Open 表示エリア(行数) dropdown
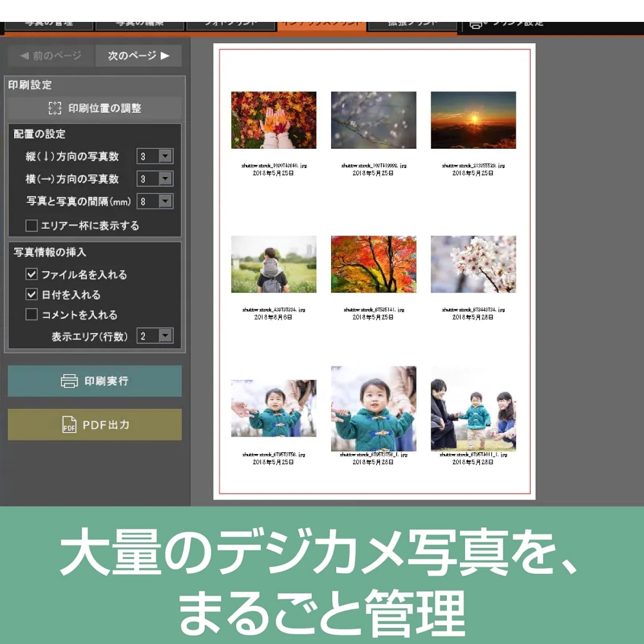The width and height of the screenshot is (644, 644). click(x=166, y=336)
